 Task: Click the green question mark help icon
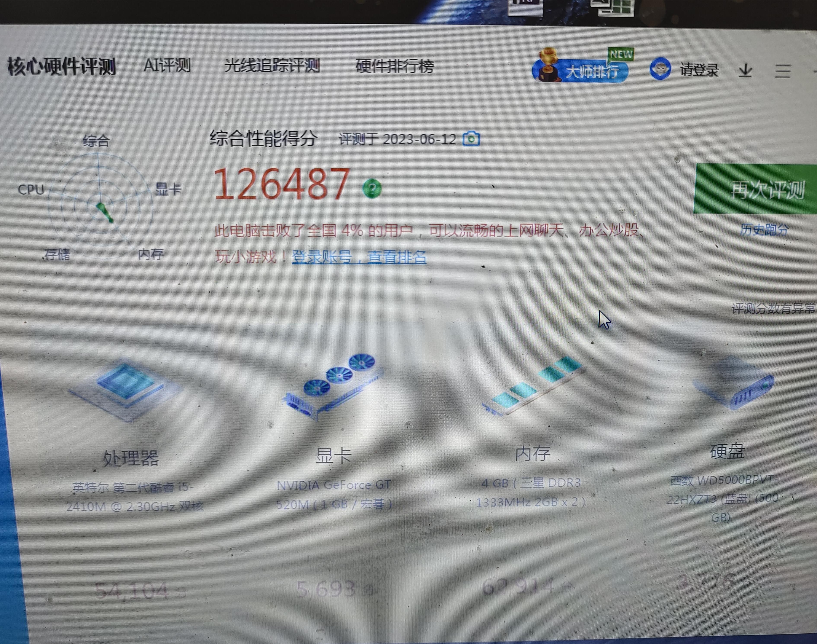pos(372,188)
